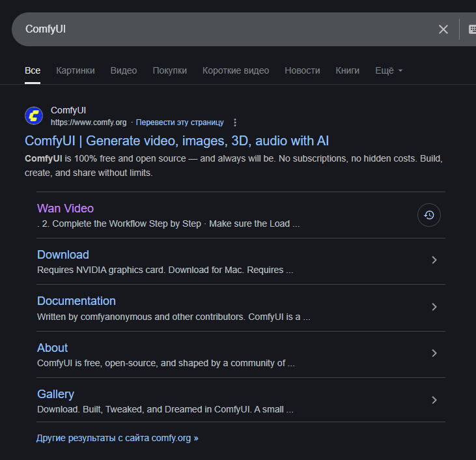
Task: Open the Documentation sitelink
Action: coord(76,301)
